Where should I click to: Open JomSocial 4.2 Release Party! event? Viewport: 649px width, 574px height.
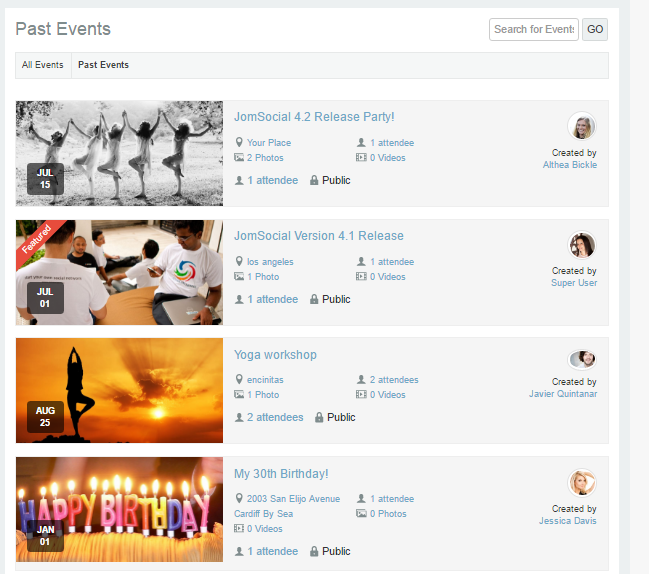coord(314,117)
